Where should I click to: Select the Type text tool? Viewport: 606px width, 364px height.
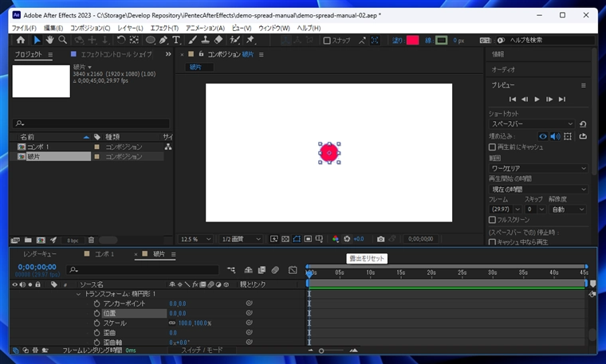tap(176, 40)
